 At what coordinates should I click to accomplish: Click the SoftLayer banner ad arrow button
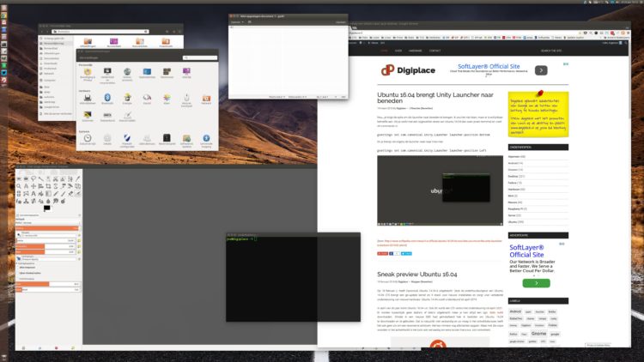tap(541, 70)
